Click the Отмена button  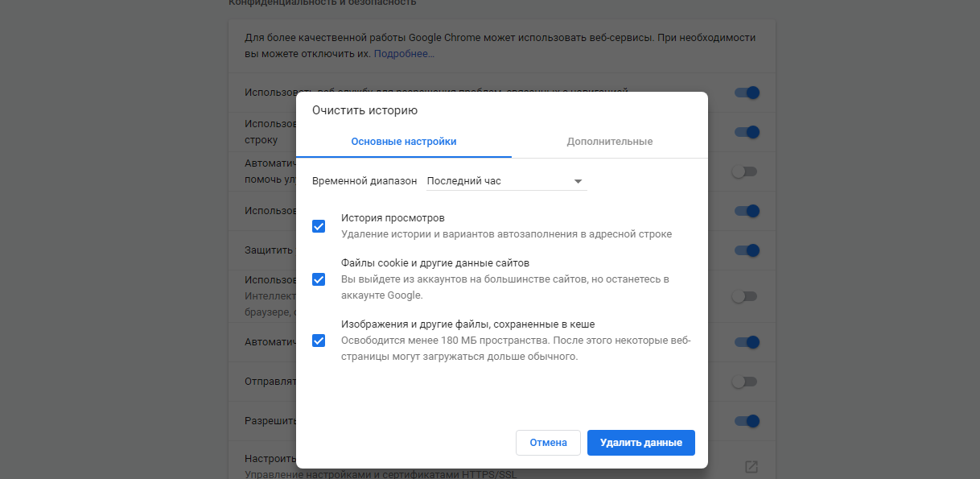click(x=549, y=443)
